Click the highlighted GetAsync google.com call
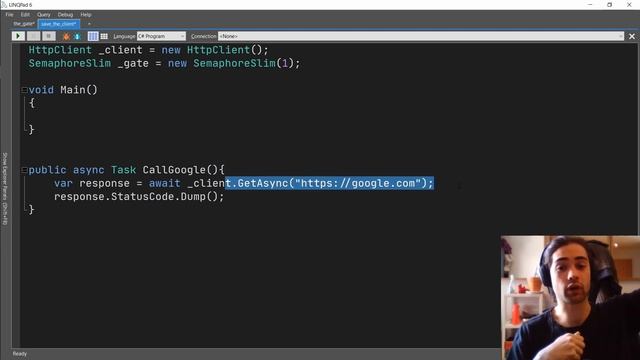 (x=329, y=183)
